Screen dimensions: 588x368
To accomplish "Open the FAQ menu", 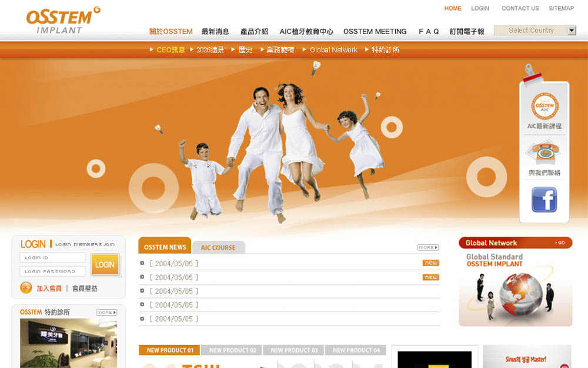I will pyautogui.click(x=429, y=32).
